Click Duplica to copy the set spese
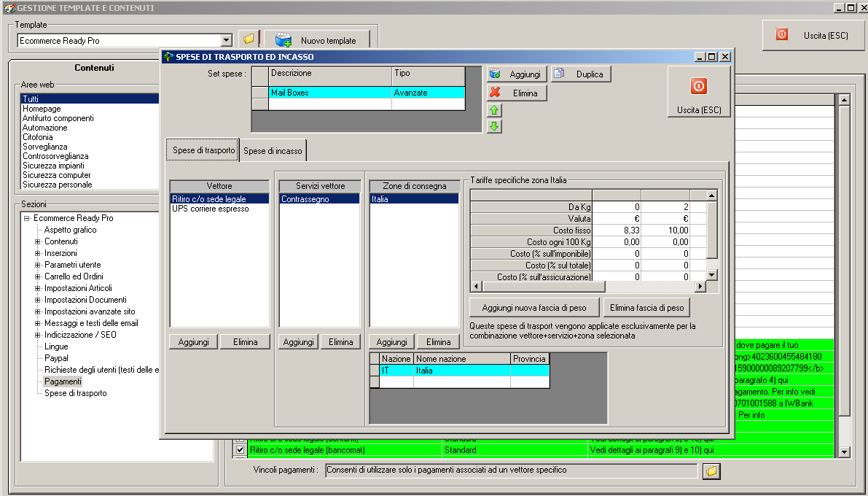Image resolution: width=868 pixels, height=496 pixels. pos(581,74)
